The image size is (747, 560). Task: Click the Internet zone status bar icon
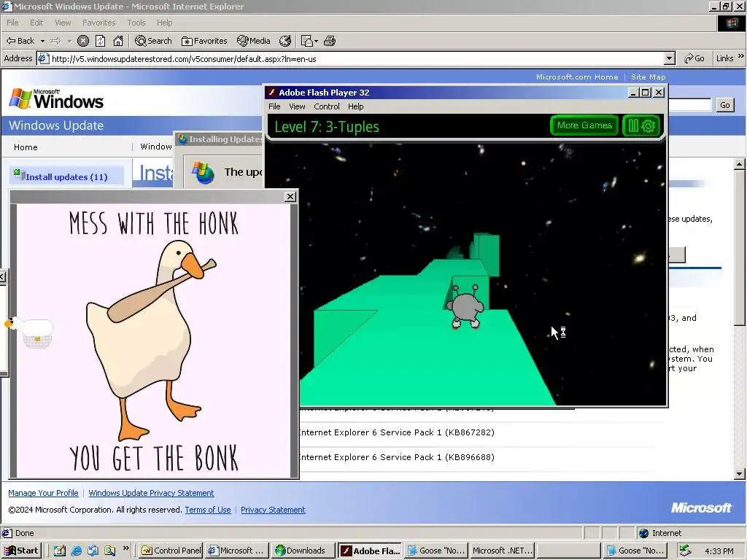643,533
